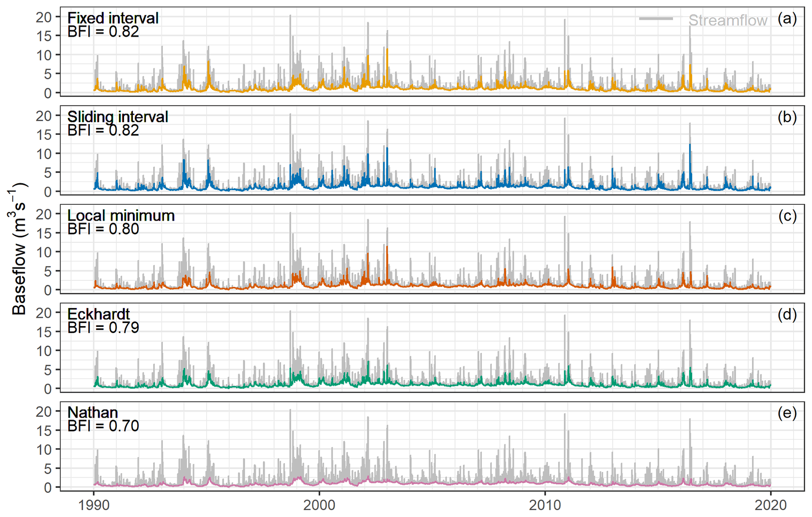Click the (c) panel tag
This screenshot has height=517, width=812.
787,216
